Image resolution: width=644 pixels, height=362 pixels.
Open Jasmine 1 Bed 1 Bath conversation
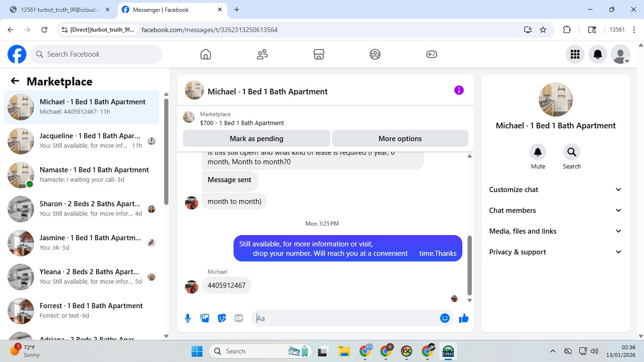[x=82, y=243]
